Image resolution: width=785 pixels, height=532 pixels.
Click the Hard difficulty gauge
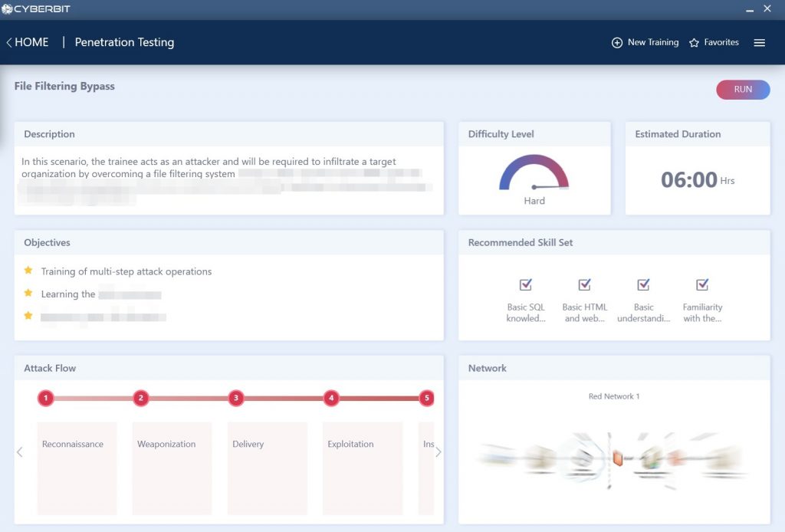pyautogui.click(x=534, y=173)
